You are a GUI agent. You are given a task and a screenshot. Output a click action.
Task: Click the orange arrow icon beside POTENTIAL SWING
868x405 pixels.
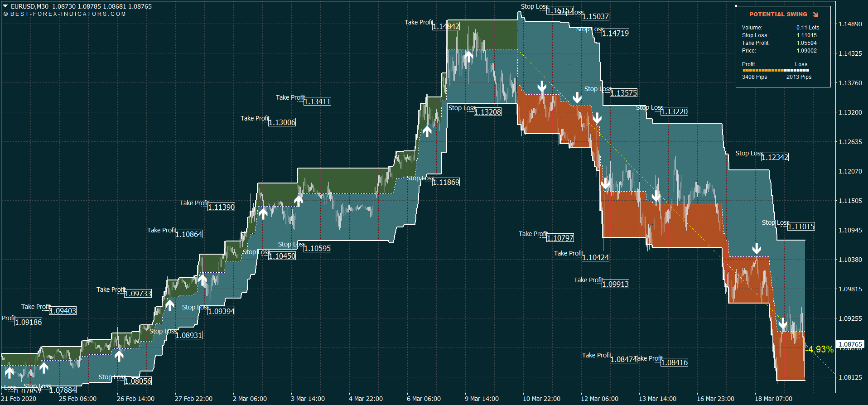(815, 14)
